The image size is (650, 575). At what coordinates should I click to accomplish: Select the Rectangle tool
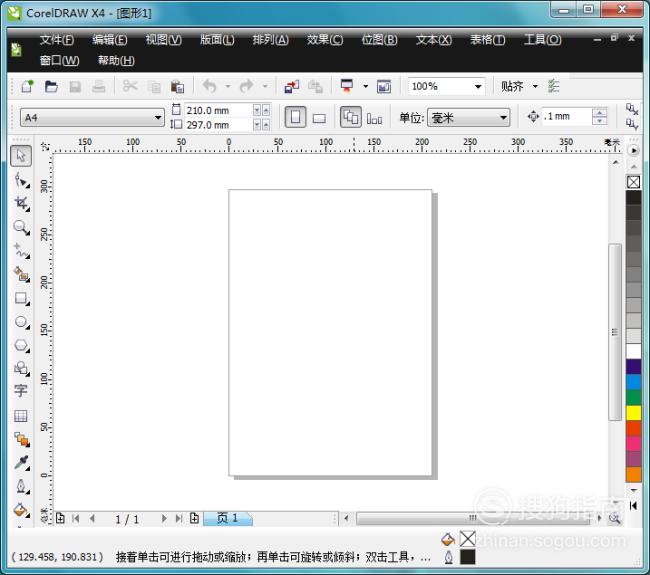pyautogui.click(x=21, y=298)
